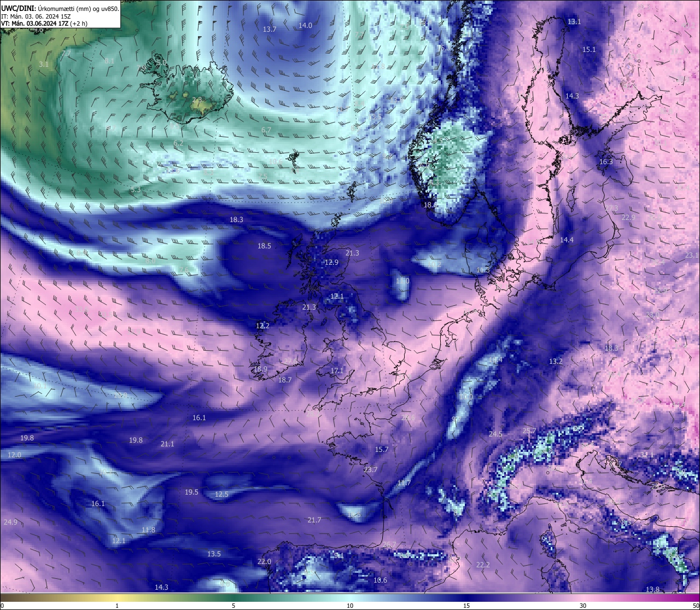Click the '50' tick label on colour scale
Screen dimensions: 700x610
coord(696,606)
